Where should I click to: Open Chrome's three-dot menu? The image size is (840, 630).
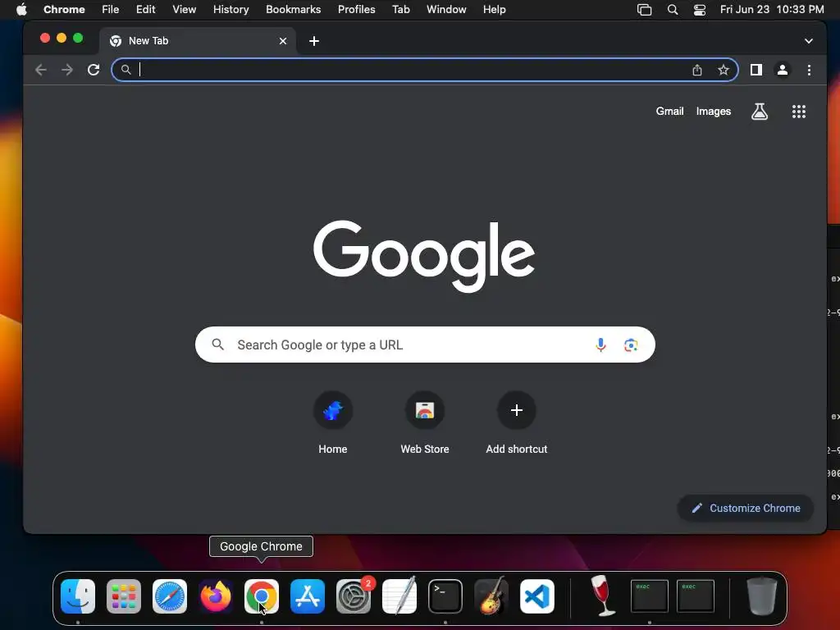[x=809, y=70]
